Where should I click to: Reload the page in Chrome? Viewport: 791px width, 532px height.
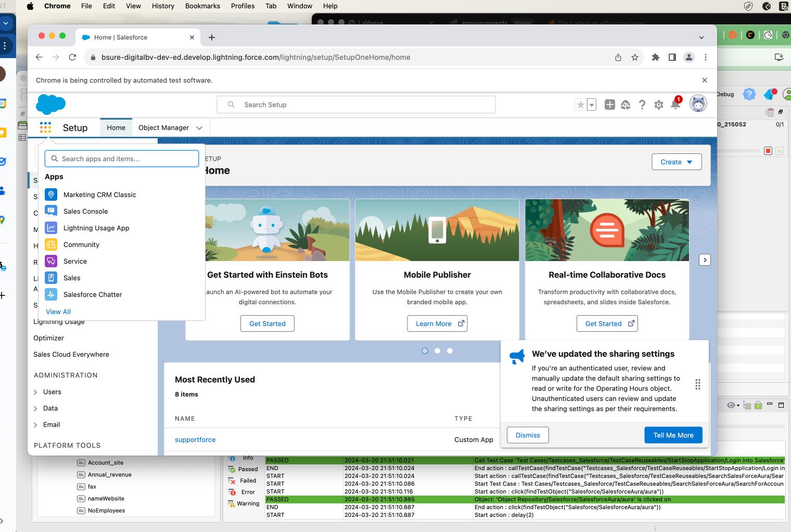pyautogui.click(x=72, y=57)
